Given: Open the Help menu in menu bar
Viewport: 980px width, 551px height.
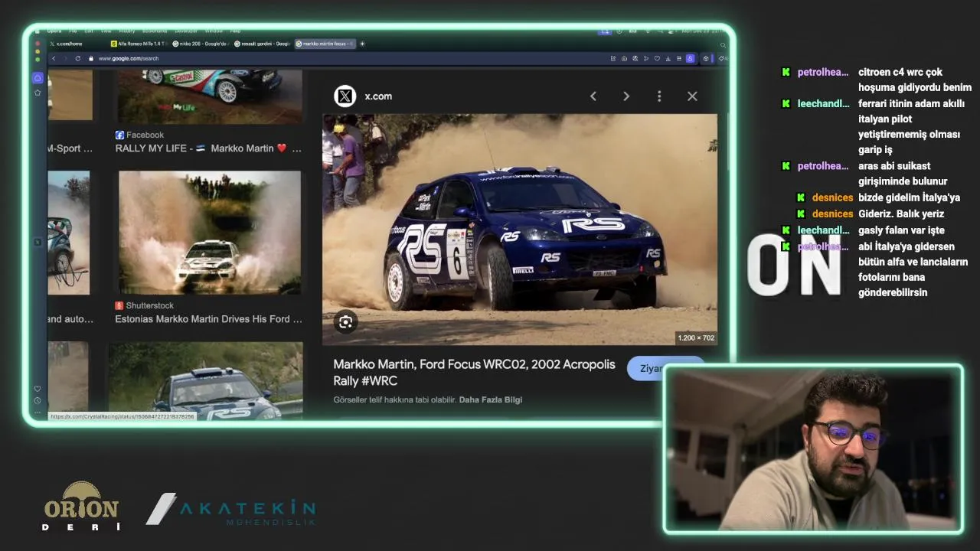Looking at the screenshot, I should click(235, 31).
